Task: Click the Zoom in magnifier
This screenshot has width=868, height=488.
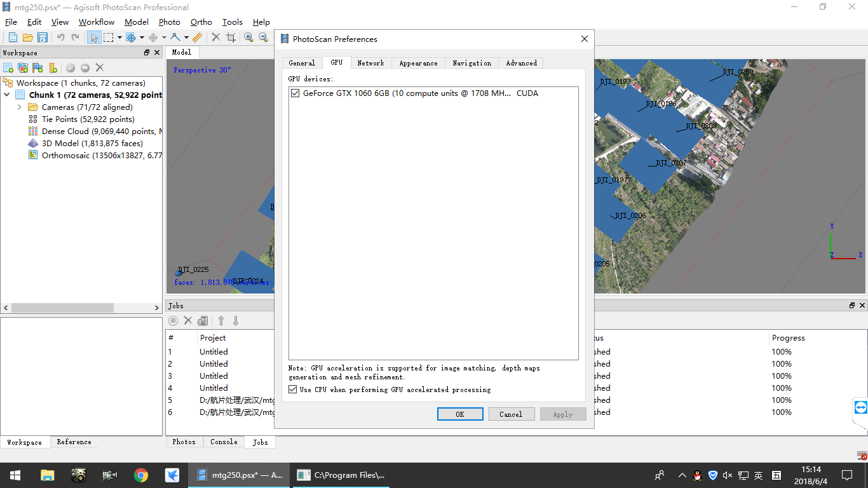Action: pos(248,37)
